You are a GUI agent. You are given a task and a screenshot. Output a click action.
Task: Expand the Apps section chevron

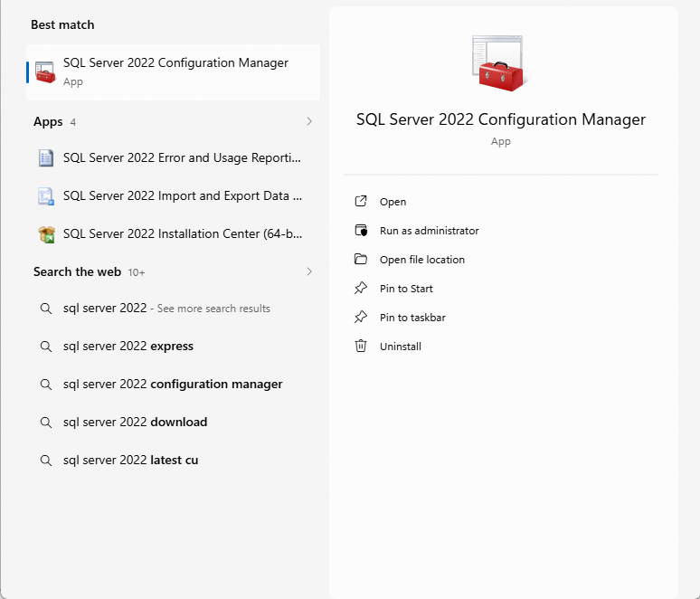(x=309, y=121)
